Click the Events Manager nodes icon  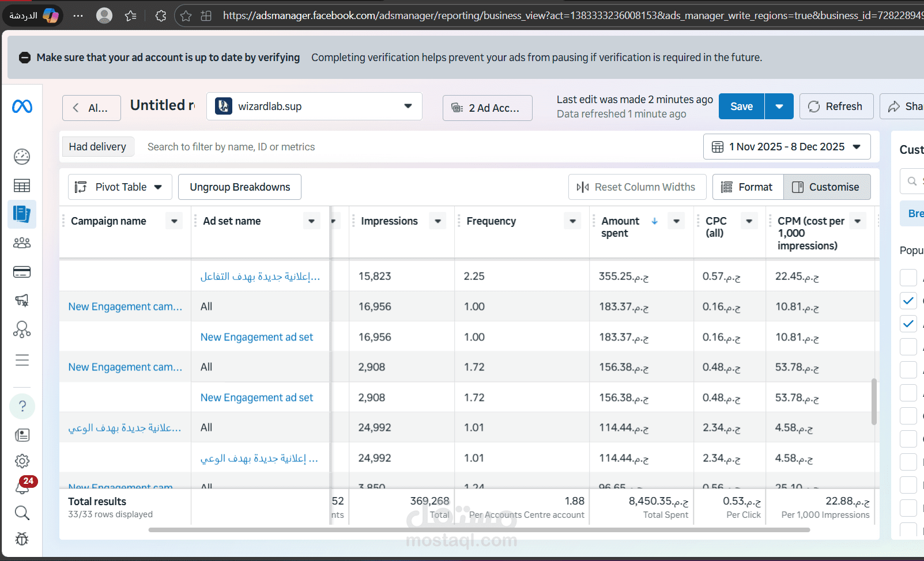(22, 329)
